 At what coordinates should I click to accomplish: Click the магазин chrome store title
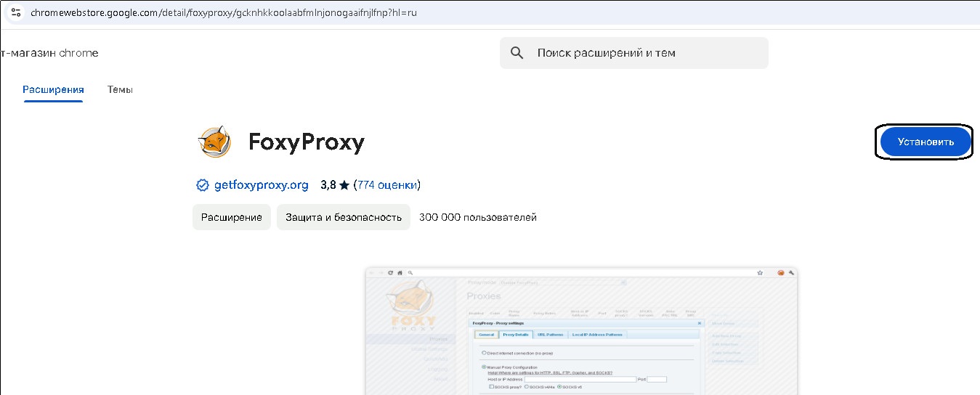49,53
